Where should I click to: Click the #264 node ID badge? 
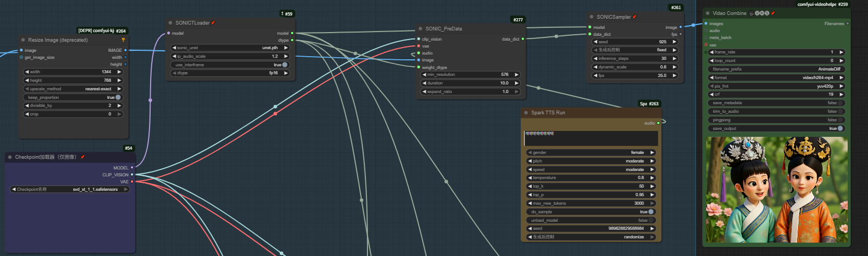121,31
